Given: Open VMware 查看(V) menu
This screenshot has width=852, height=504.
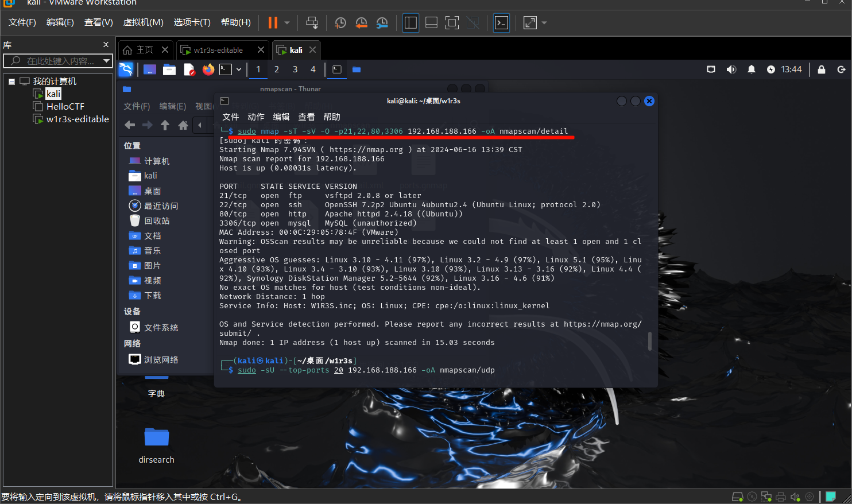Looking at the screenshot, I should click(x=98, y=22).
